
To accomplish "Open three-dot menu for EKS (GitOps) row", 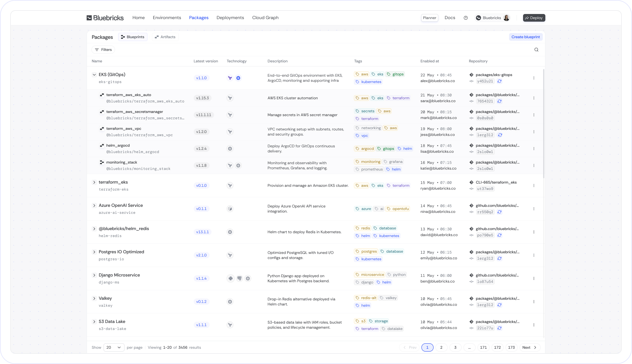I will [534, 78].
